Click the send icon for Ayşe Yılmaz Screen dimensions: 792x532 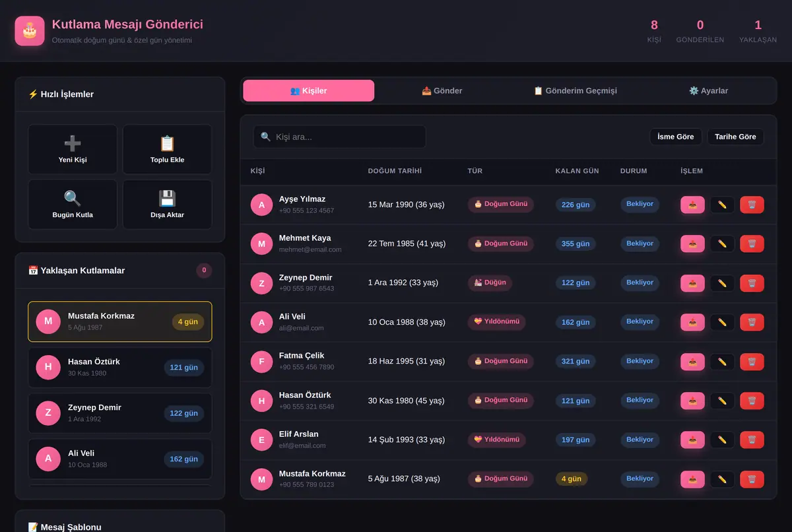point(692,205)
